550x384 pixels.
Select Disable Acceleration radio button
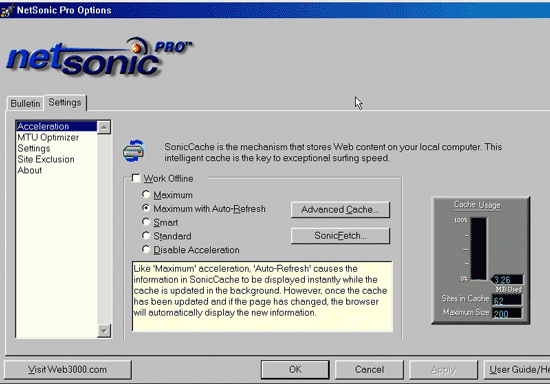[146, 249]
